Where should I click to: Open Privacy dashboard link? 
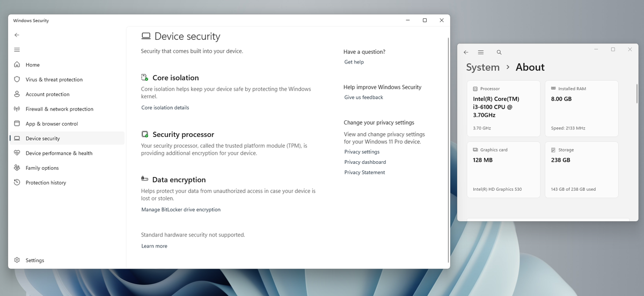point(365,162)
